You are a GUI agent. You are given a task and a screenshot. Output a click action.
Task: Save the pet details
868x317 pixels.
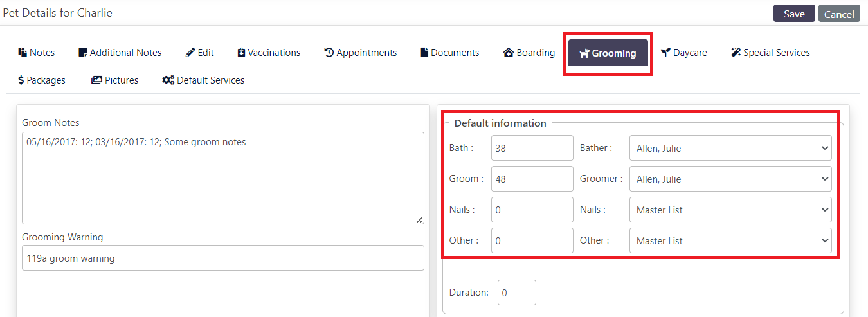tap(794, 14)
